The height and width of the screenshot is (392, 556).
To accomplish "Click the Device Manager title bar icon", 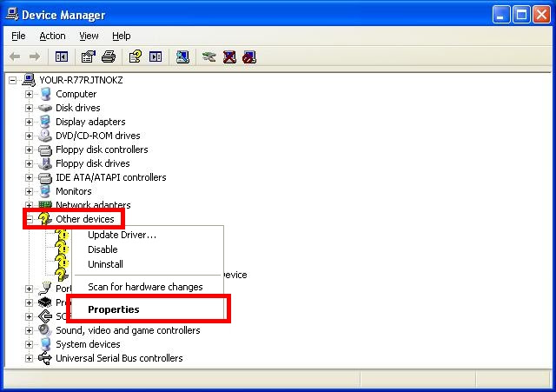I will [x=12, y=14].
